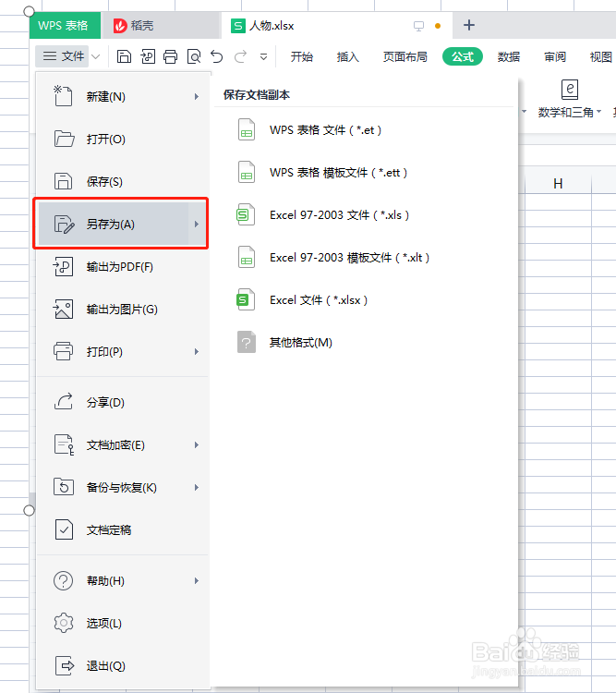Switch to the WPS 表格 tab

pos(63,26)
